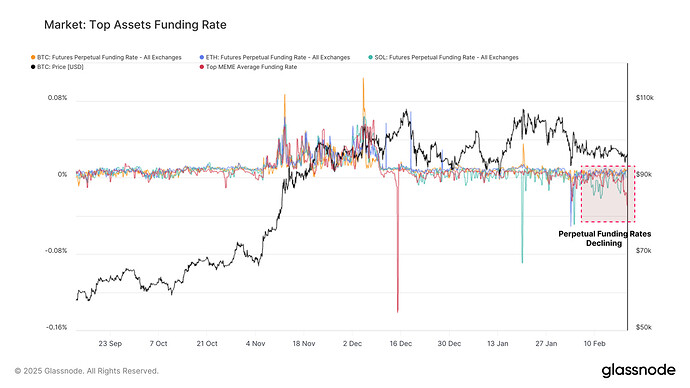Toggle BTC Futures Perpetual Funding Rate series
The image size is (690, 388).
point(109,58)
